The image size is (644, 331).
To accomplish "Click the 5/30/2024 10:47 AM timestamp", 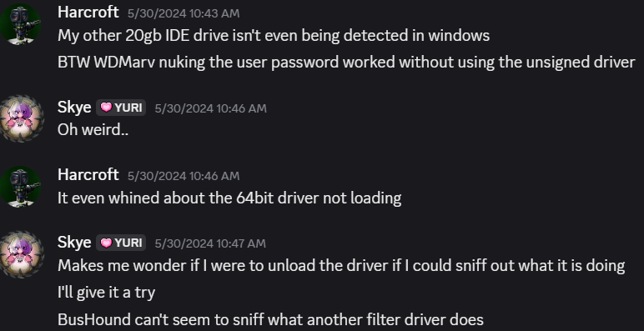I will (x=210, y=243).
